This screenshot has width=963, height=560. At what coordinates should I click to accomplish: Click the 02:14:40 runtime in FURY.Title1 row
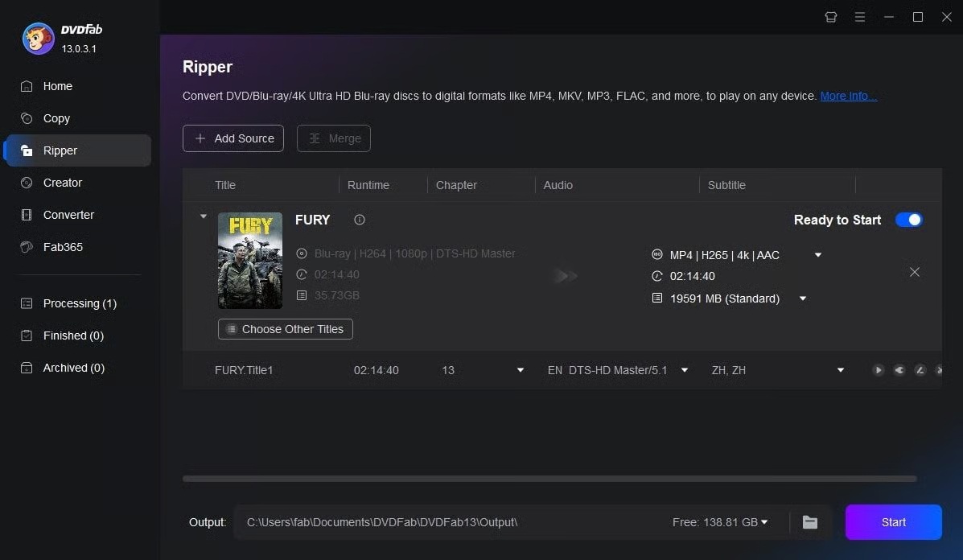tap(376, 370)
